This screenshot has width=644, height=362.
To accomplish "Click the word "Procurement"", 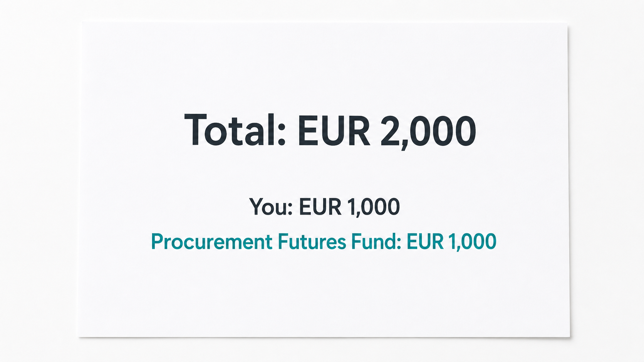I will point(211,242).
